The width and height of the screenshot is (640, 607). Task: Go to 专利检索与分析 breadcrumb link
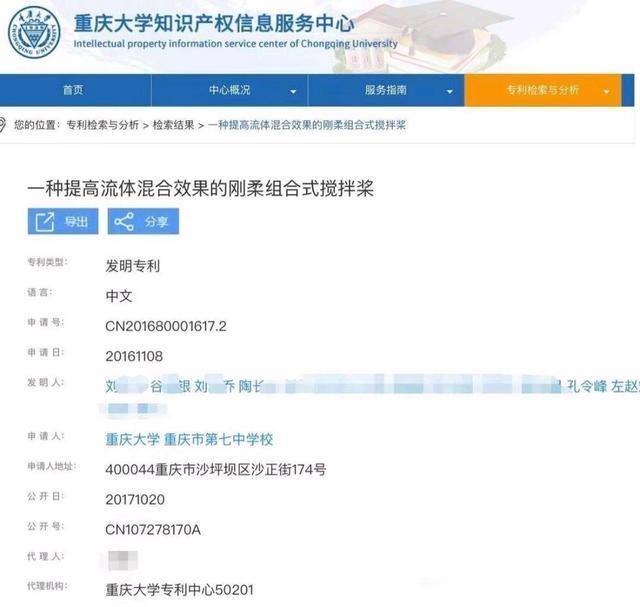click(x=102, y=125)
